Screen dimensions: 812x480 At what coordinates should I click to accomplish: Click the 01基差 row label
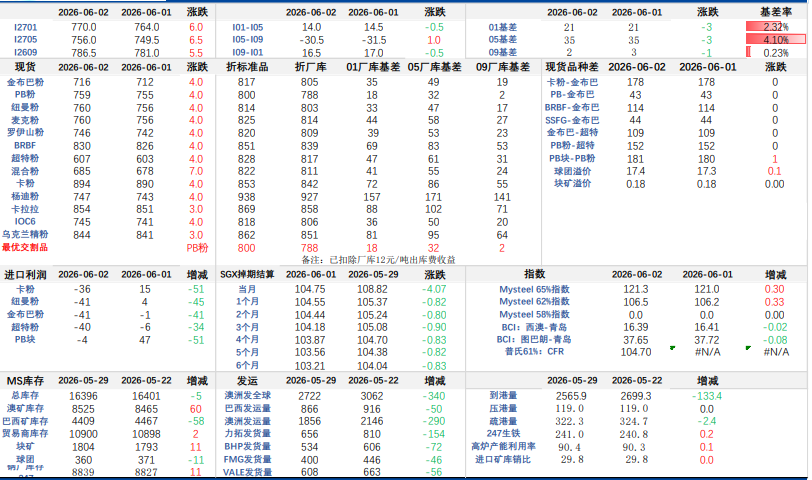coord(502,27)
